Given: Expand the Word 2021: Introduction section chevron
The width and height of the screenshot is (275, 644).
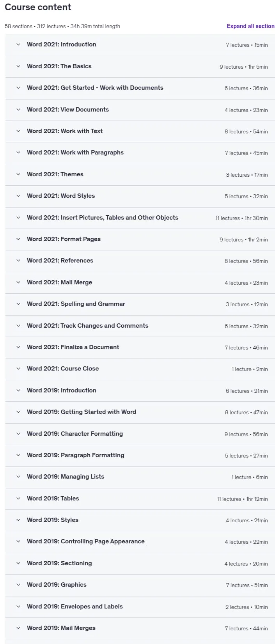Looking at the screenshot, I should [18, 44].
